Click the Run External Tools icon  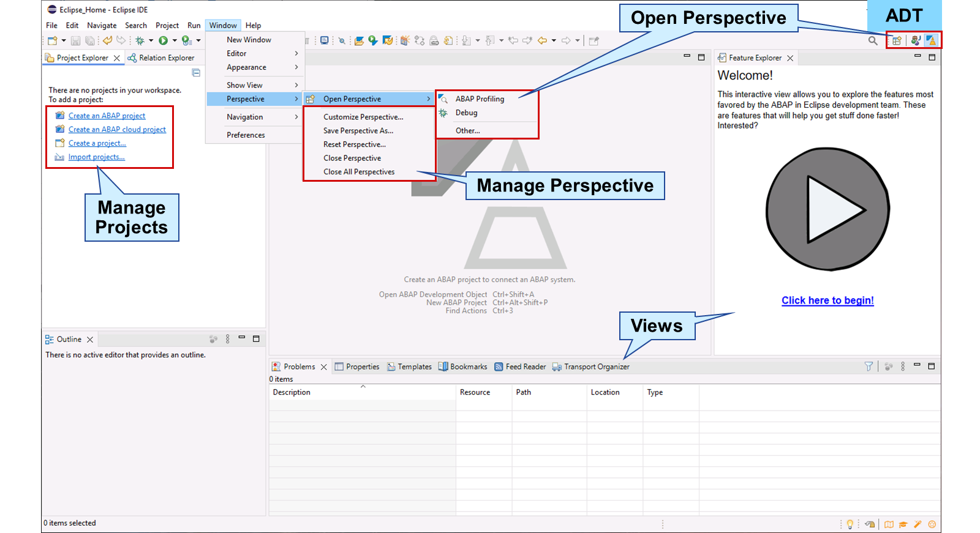[187, 41]
